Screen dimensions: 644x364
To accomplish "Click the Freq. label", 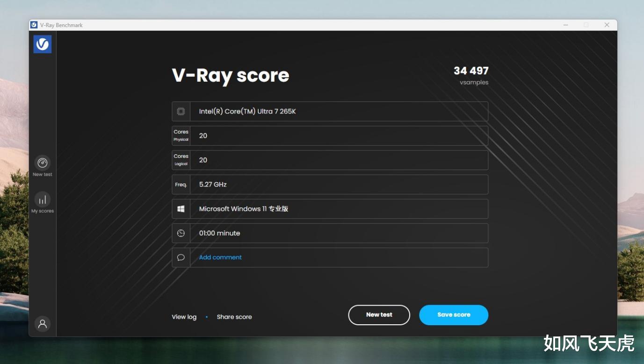I will pyautogui.click(x=181, y=185).
